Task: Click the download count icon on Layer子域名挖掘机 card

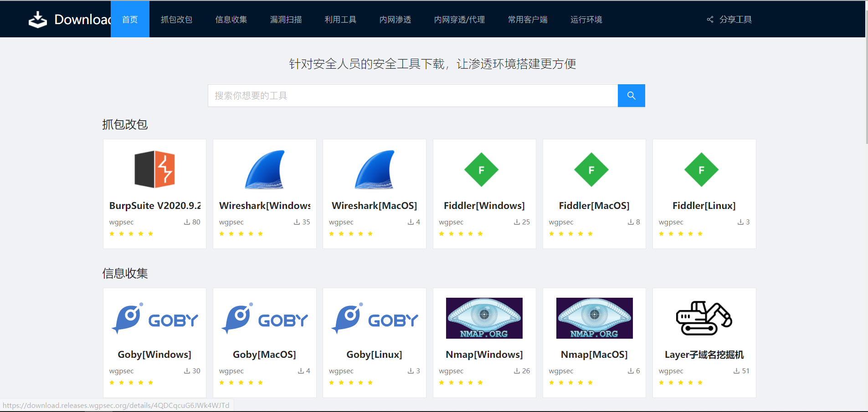Action: pyautogui.click(x=736, y=371)
